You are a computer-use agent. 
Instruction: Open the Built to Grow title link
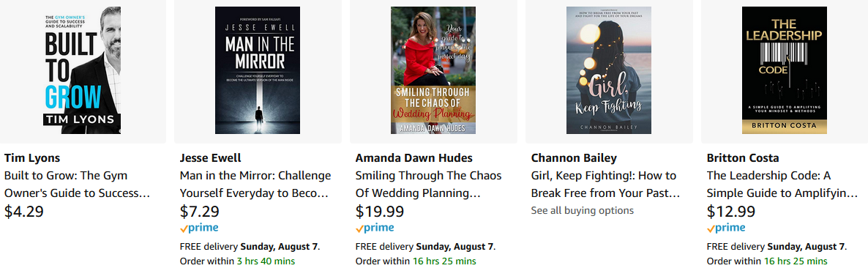pos(78,185)
